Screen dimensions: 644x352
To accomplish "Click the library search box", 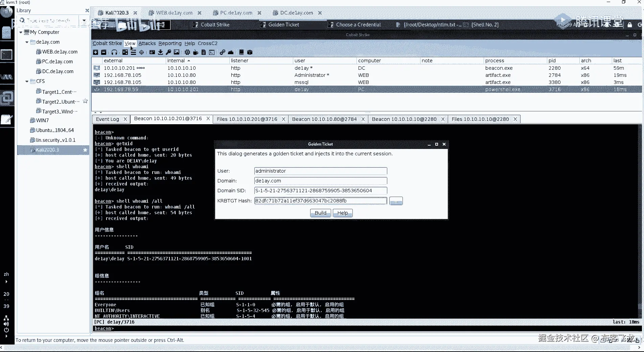I will [x=49, y=20].
